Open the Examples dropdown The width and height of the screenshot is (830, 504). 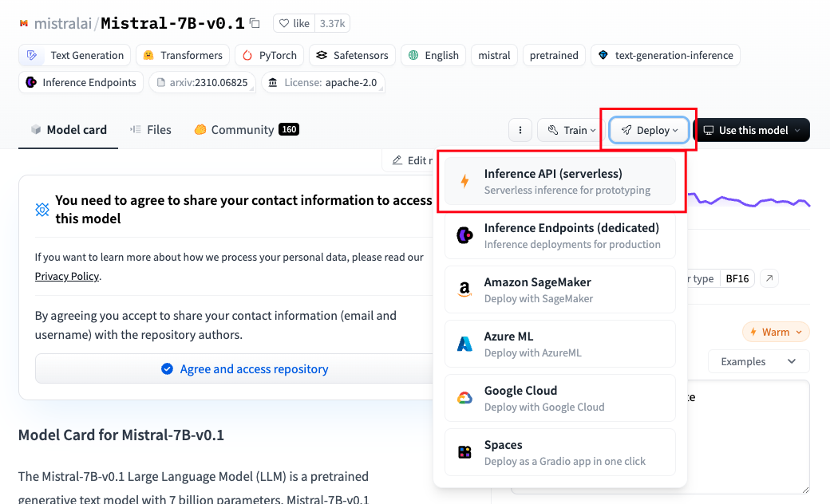[758, 362]
